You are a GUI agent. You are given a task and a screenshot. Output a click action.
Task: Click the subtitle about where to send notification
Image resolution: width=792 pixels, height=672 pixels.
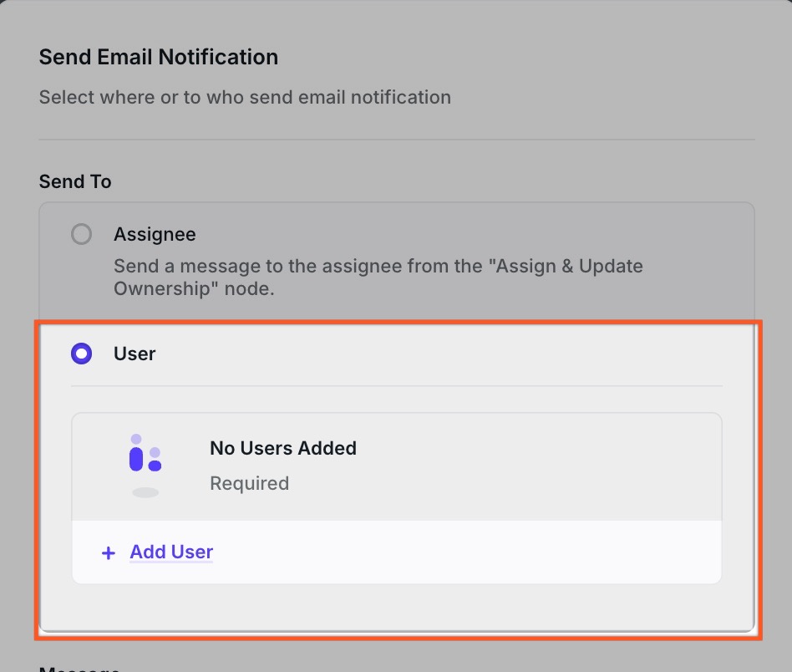(245, 97)
